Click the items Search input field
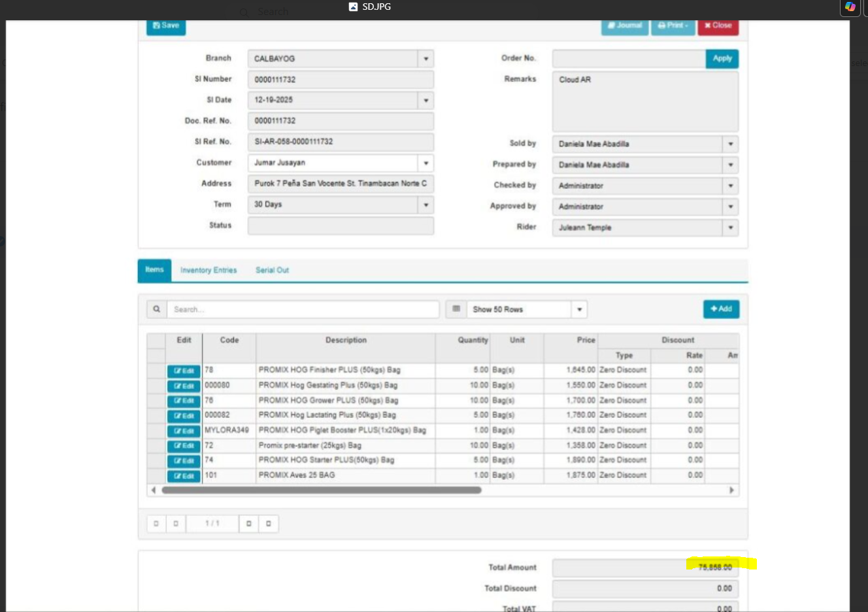The height and width of the screenshot is (612, 868). click(x=303, y=309)
